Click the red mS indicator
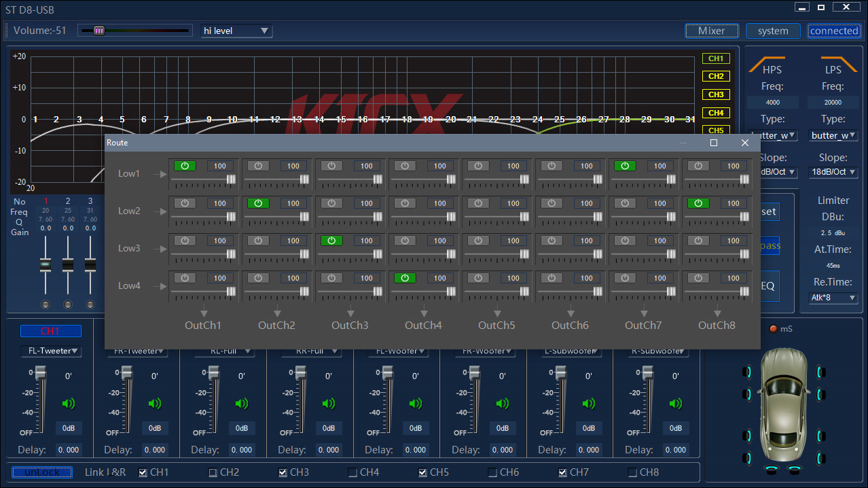Screen dimensions: 868x488 [x=772, y=329]
